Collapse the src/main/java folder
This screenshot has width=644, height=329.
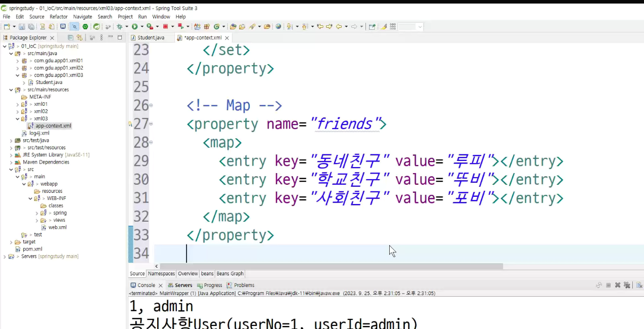11,53
